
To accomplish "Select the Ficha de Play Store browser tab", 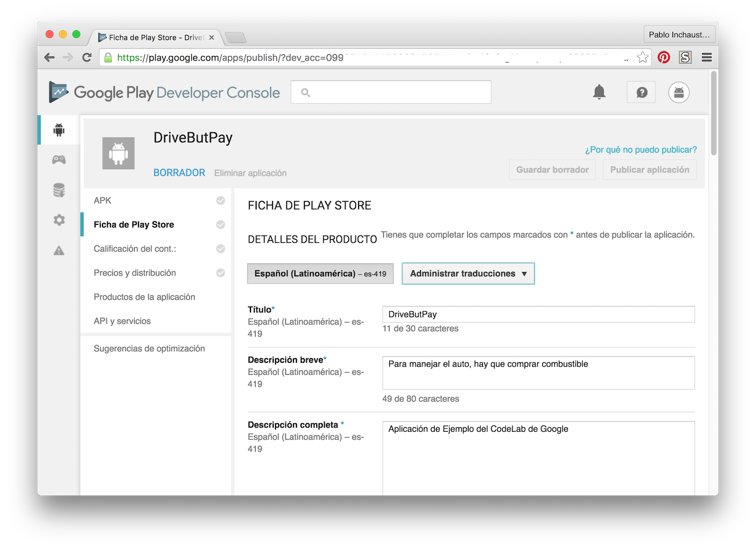I will click(156, 37).
